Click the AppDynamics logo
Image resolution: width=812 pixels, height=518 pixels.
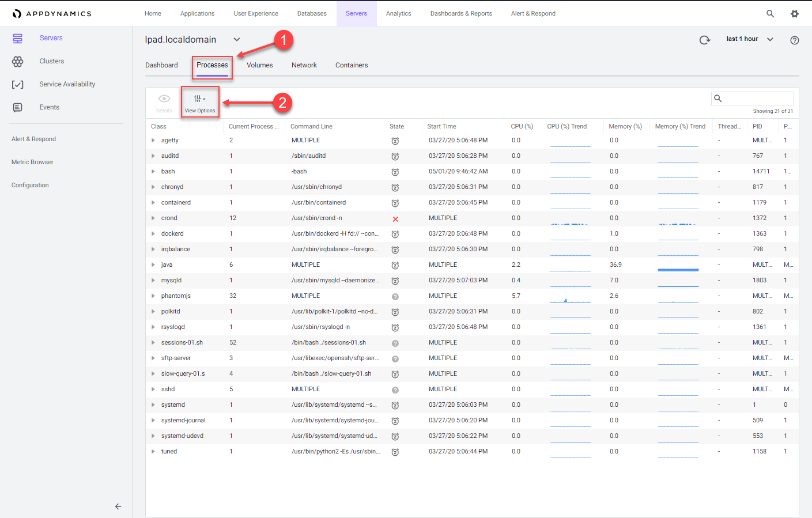click(x=52, y=14)
